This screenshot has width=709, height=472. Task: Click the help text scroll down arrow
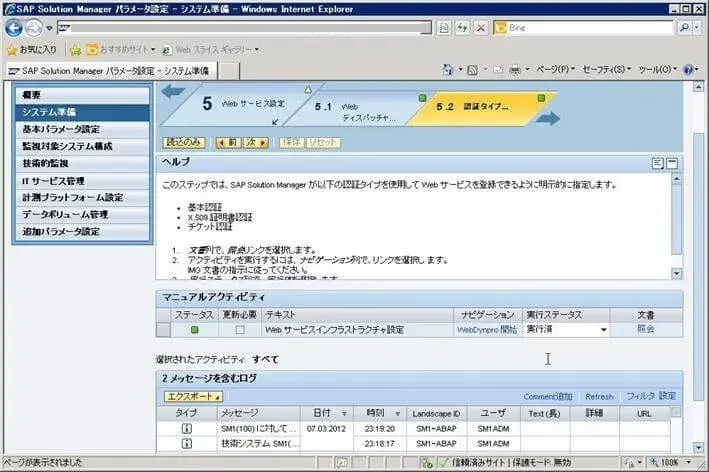point(676,274)
